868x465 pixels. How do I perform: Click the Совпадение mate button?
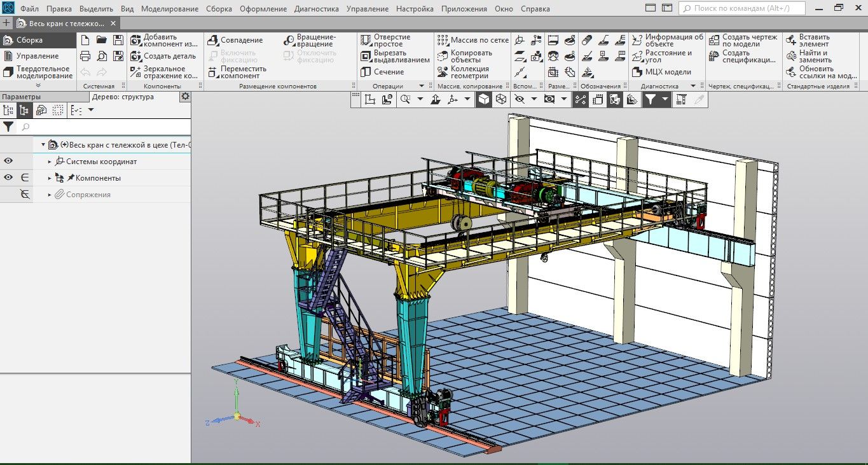pos(235,40)
